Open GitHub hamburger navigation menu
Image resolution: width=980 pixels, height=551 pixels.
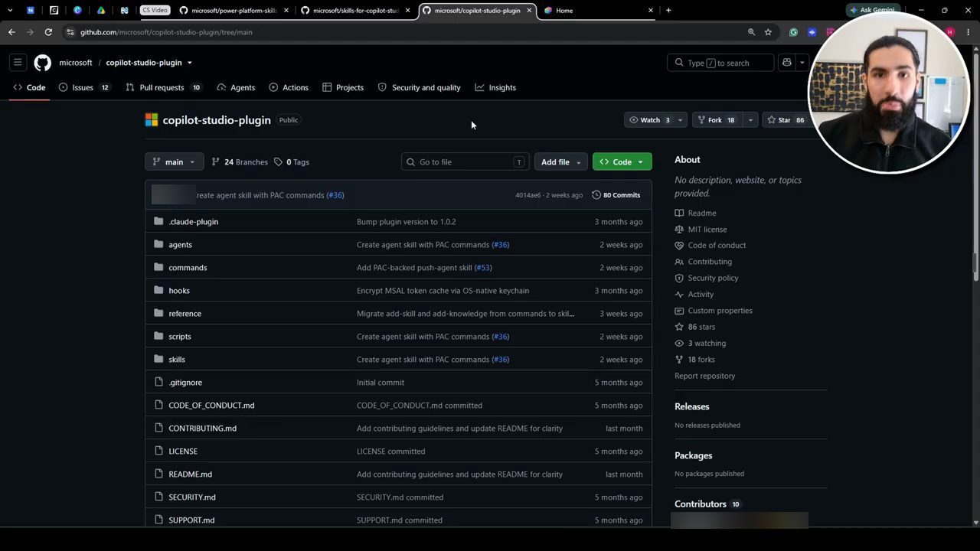[18, 63]
